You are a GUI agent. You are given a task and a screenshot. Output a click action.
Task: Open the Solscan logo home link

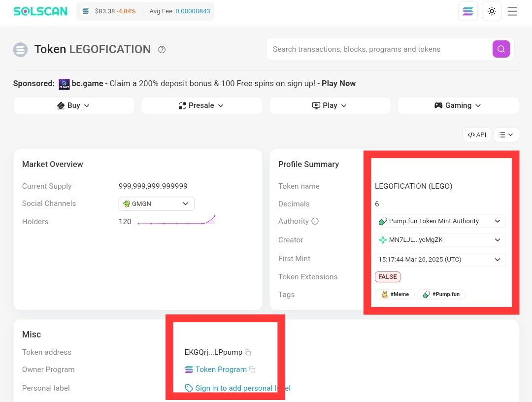[40, 11]
